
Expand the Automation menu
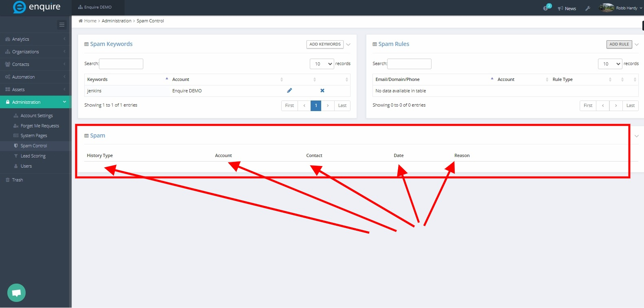35,77
